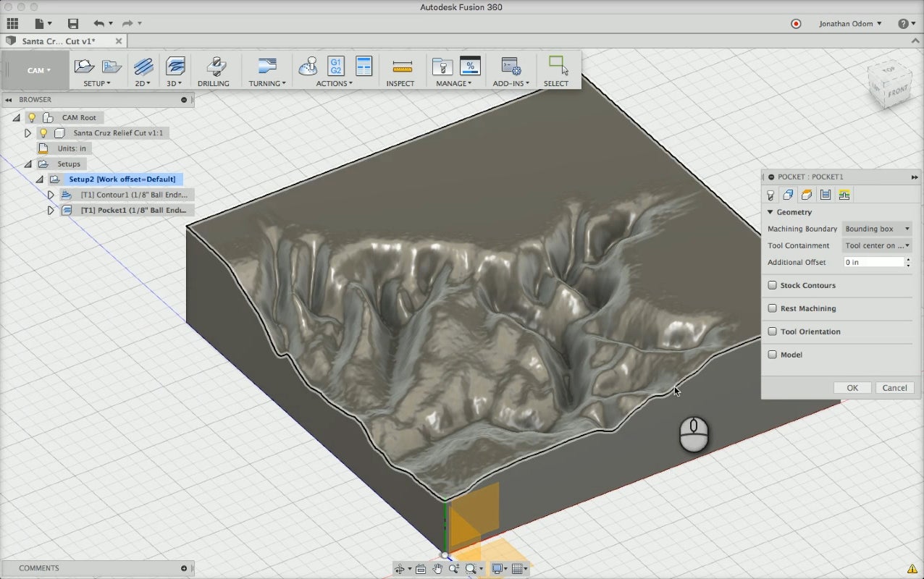Open the Post Process G1 G2 icon

click(x=336, y=67)
